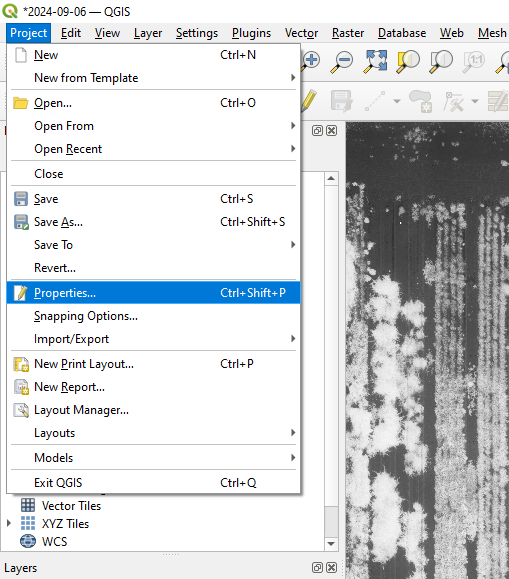Select Snapping Options... menu entry
Viewport: 509px width, 579px height.
pyautogui.click(x=86, y=316)
